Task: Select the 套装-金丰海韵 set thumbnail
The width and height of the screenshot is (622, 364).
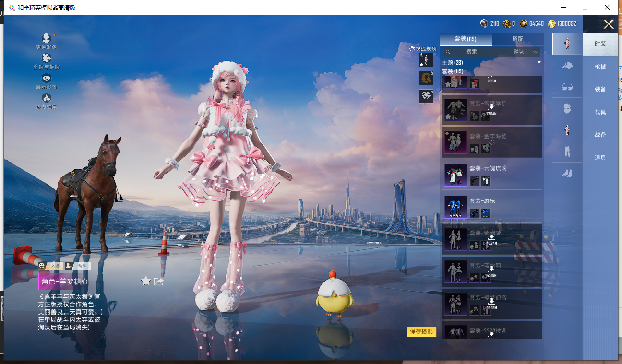Action: (455, 142)
